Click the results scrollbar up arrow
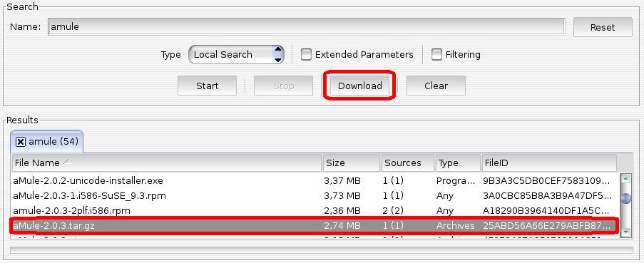This screenshot has height=263, width=644. point(625,178)
